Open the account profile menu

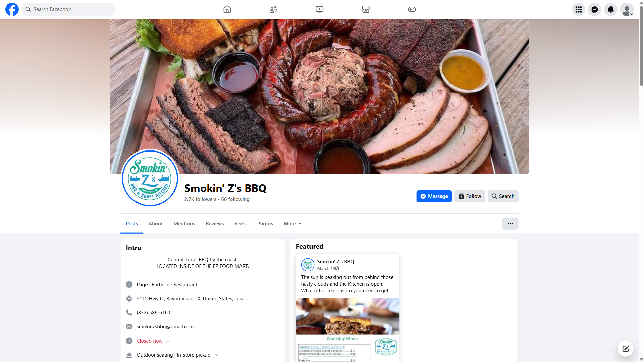click(627, 9)
